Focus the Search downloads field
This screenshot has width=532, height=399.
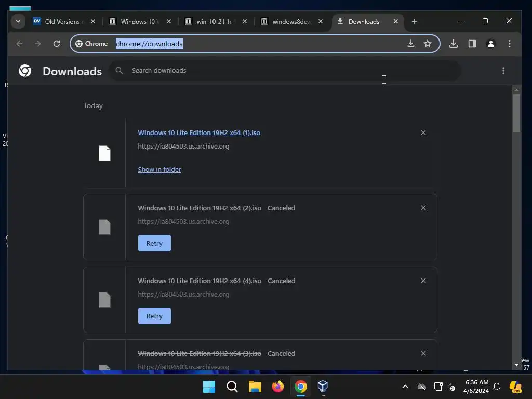[x=285, y=71]
